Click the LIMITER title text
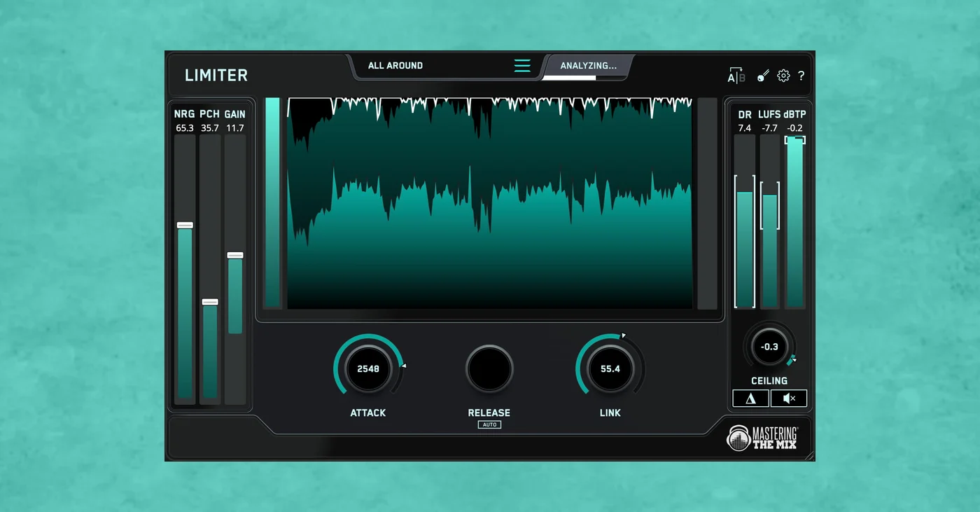 (216, 76)
